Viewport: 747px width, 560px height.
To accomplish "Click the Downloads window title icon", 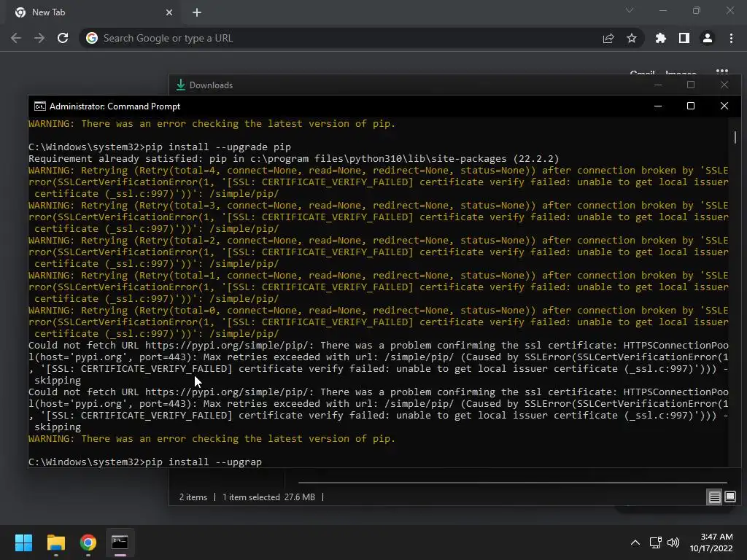I will coord(181,85).
